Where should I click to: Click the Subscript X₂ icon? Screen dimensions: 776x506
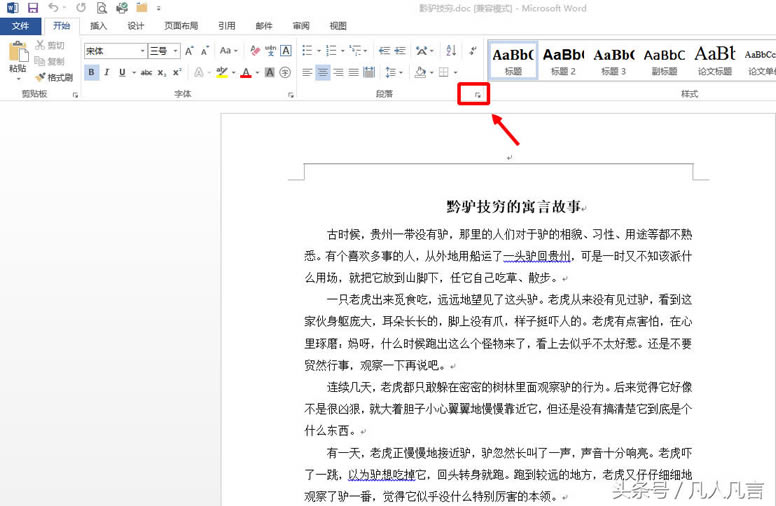tap(163, 72)
